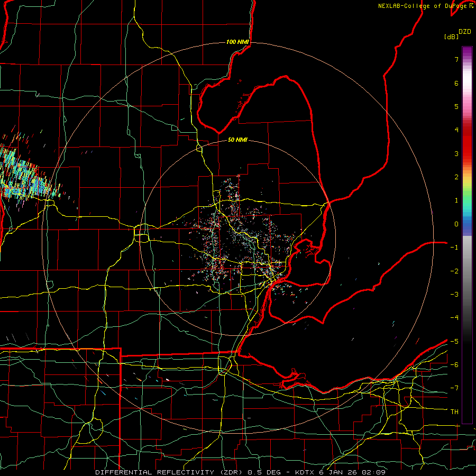Click the 0 value on color scale

click(456, 224)
